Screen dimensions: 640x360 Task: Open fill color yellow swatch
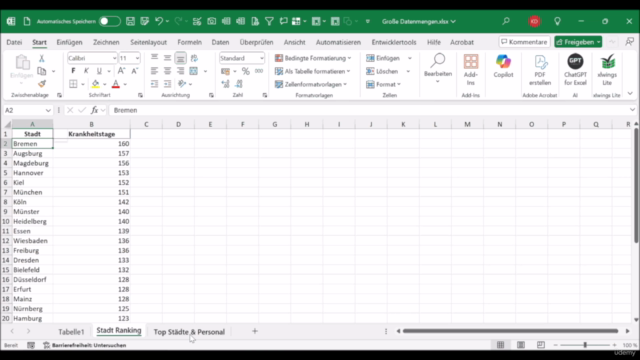point(95,84)
